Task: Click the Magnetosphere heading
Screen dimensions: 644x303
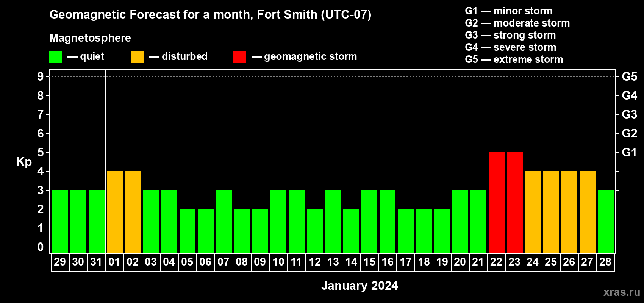Action: 90,38
